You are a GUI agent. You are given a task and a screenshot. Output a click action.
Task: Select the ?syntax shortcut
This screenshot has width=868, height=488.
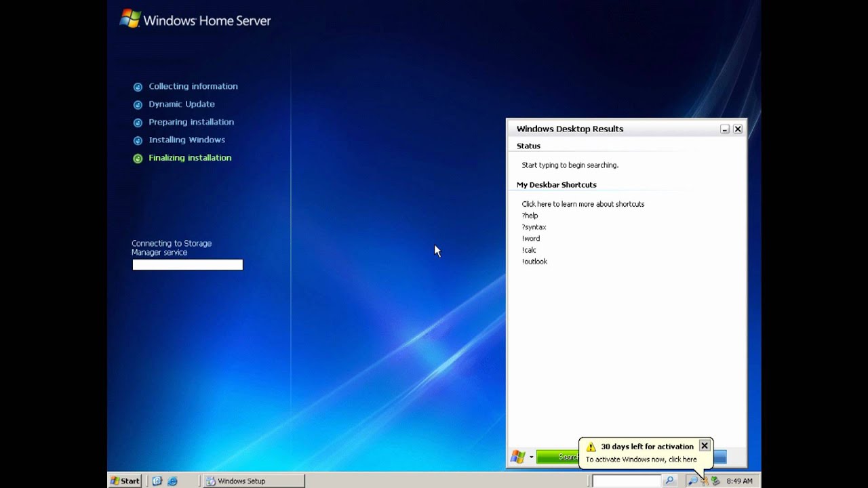pos(534,227)
